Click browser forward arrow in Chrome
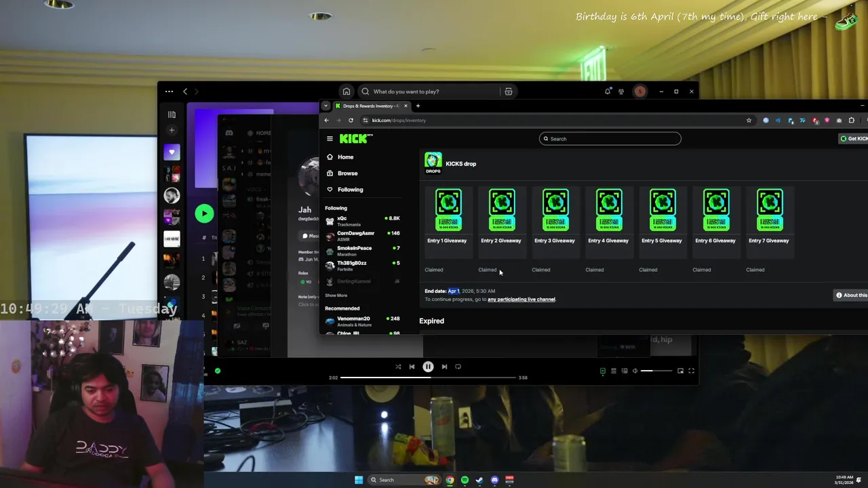 [338, 121]
